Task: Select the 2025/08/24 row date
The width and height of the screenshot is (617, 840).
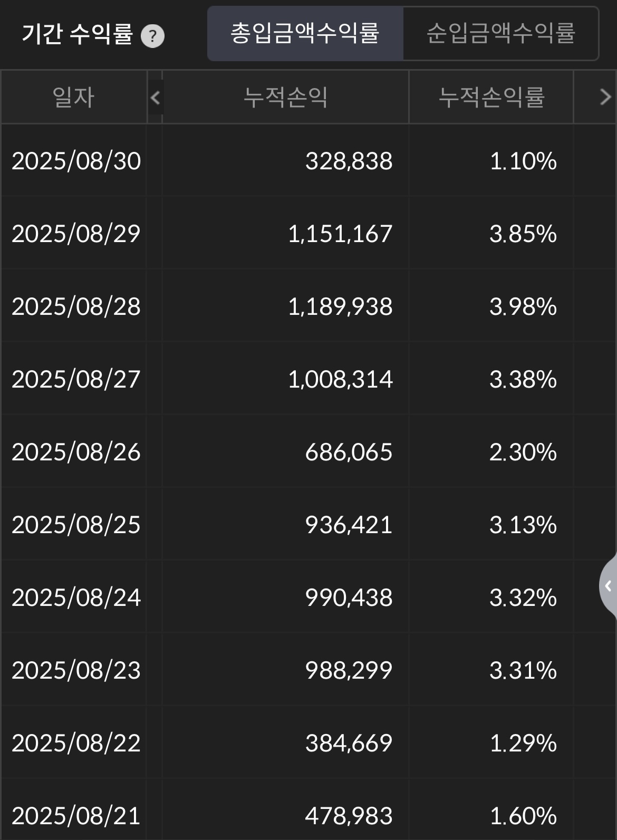Action: coord(76,597)
